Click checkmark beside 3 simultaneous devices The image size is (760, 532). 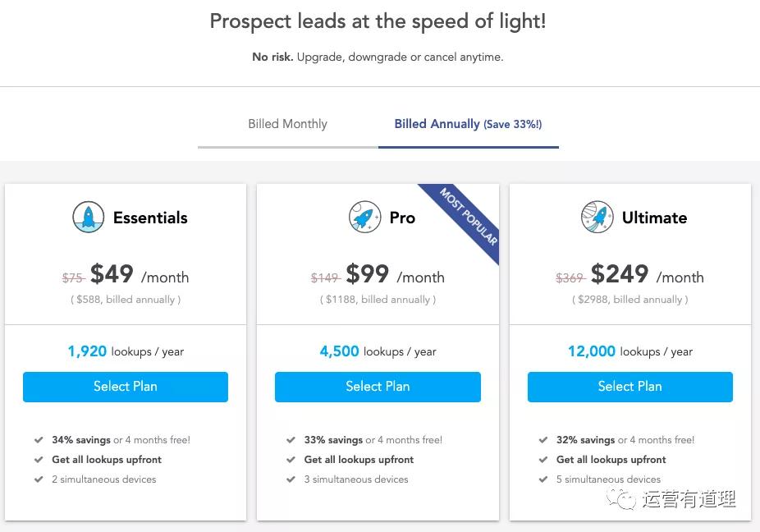[291, 479]
